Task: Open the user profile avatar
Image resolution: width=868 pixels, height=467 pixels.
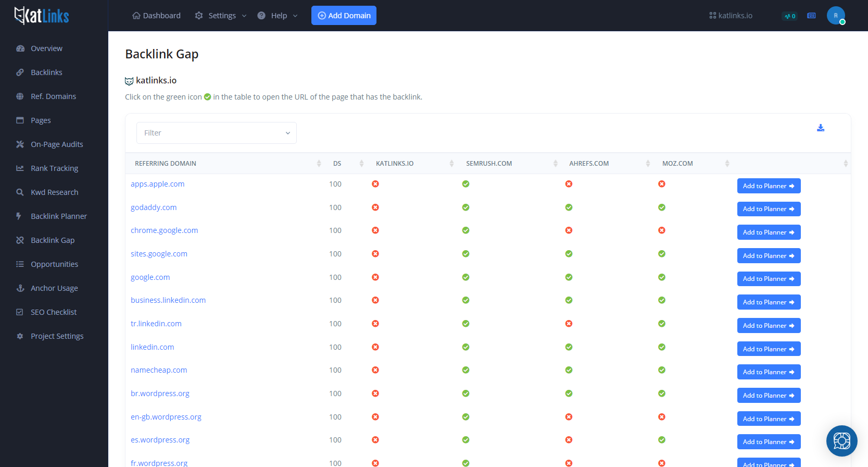Action: tap(835, 16)
